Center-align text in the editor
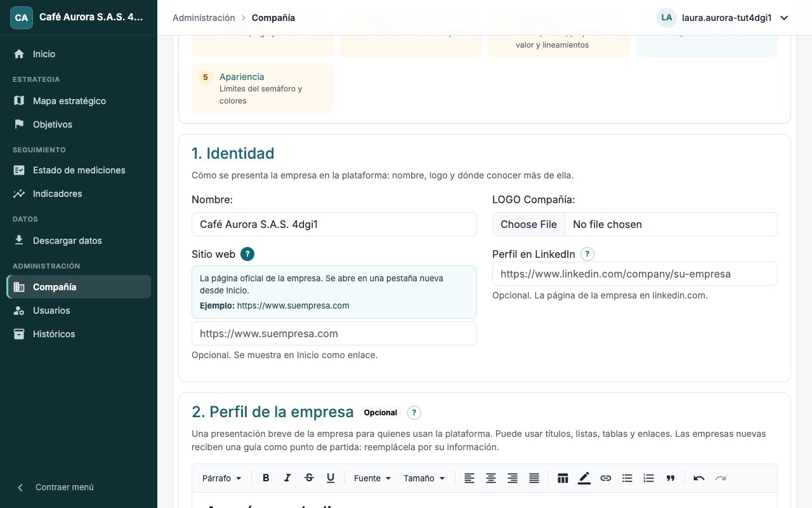 point(491,478)
